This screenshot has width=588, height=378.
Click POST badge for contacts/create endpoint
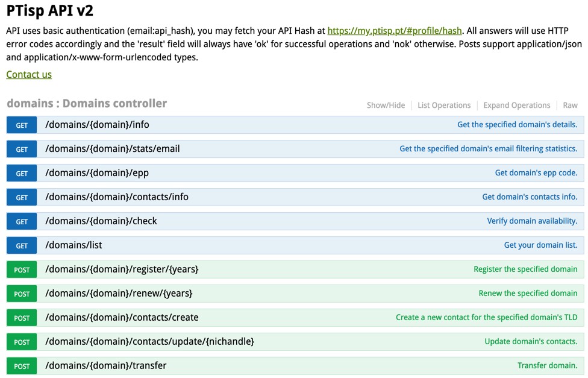[22, 318]
